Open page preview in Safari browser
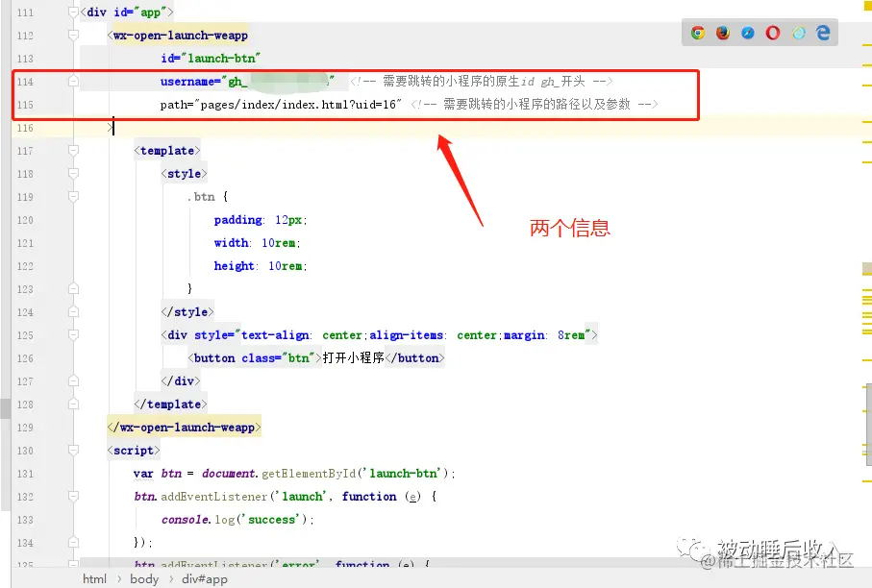 tap(748, 33)
